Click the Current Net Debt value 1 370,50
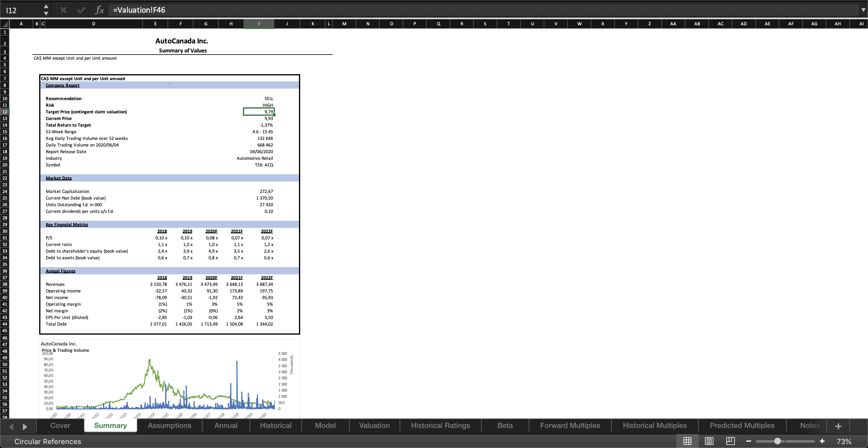Screen dimensions: 868x448 pos(265,198)
